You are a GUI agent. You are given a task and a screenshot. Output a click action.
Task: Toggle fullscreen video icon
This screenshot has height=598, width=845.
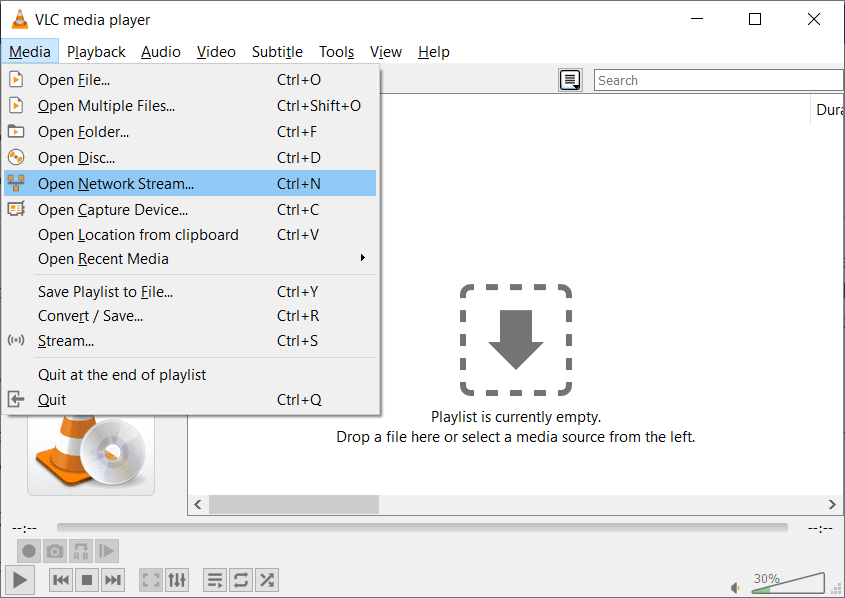click(151, 580)
